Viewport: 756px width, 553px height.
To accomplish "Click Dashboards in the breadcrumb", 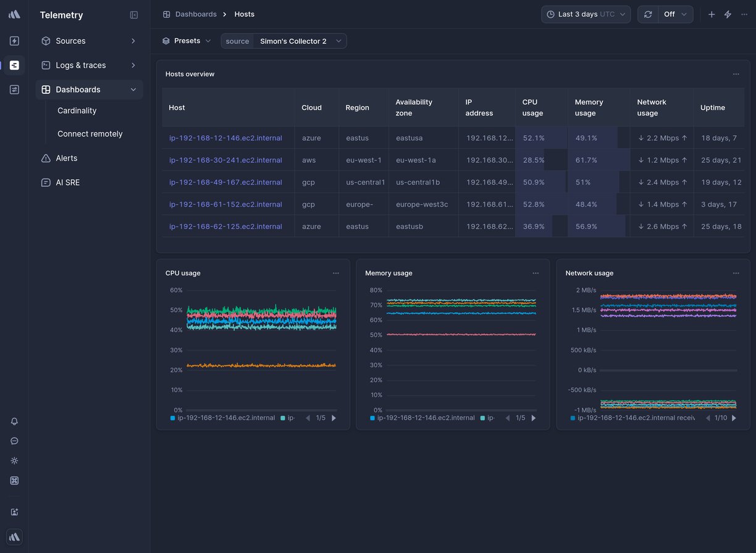I will click(195, 14).
